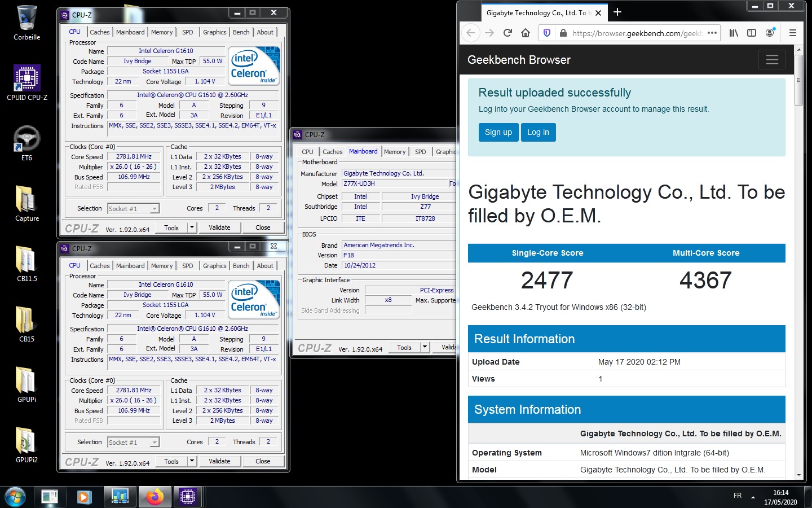
Task: Click the padlock site security icon
Action: pos(563,33)
